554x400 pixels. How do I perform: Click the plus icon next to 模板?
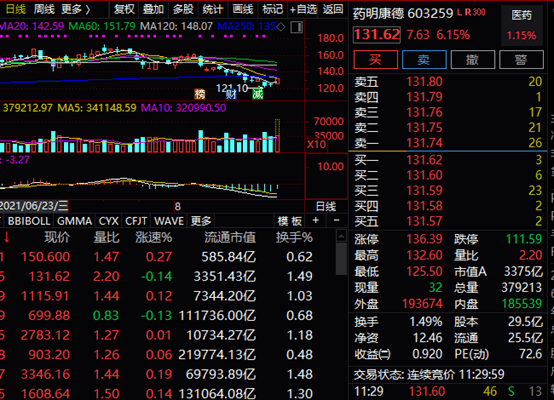coord(316,221)
